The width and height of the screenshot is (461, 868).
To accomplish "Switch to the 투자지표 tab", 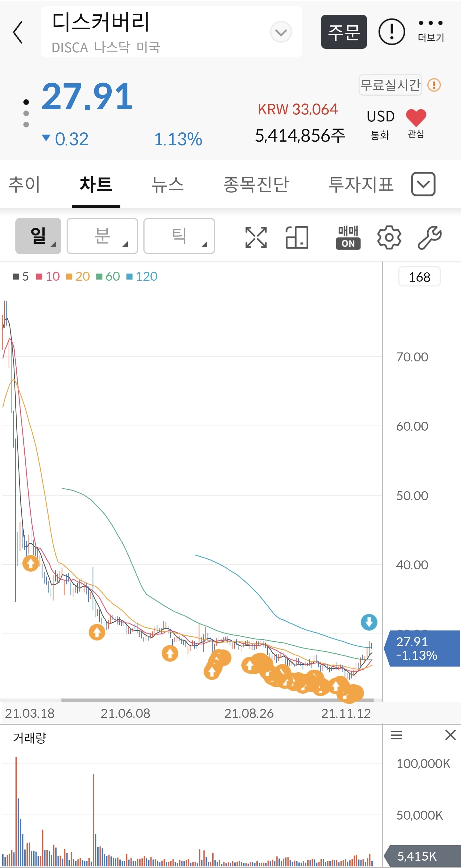I will coord(361,185).
